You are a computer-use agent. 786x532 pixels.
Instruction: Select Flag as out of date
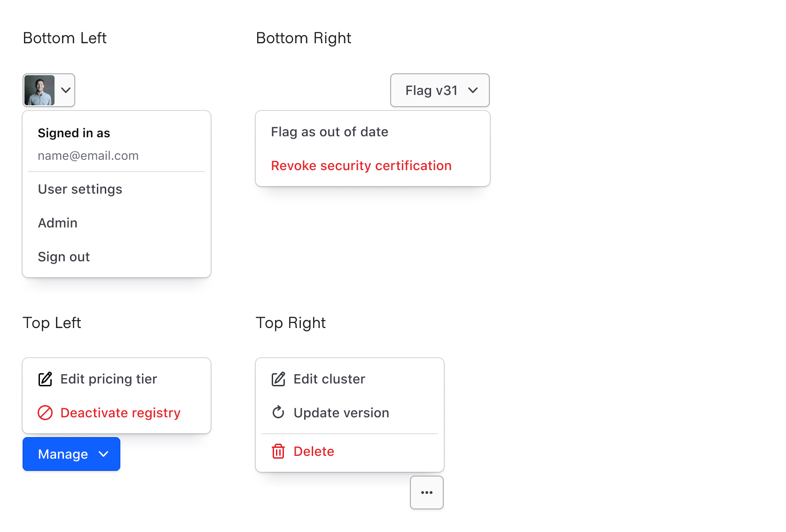(330, 132)
